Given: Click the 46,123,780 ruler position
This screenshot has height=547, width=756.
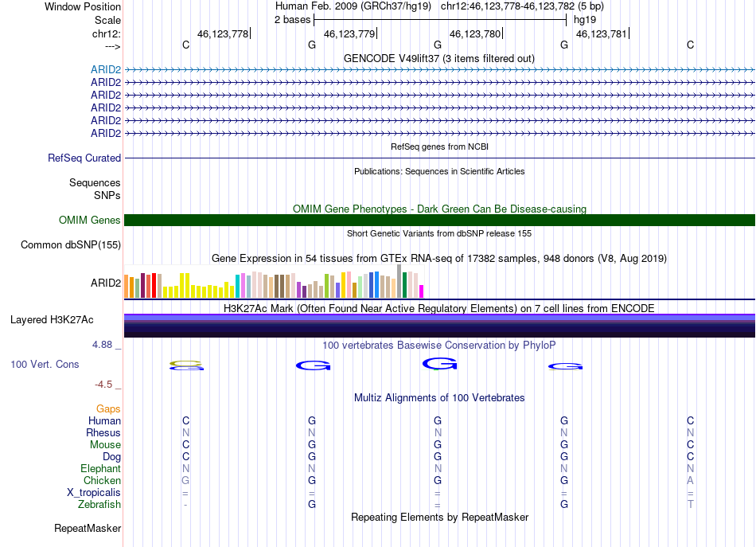Looking at the screenshot, I should [475, 33].
